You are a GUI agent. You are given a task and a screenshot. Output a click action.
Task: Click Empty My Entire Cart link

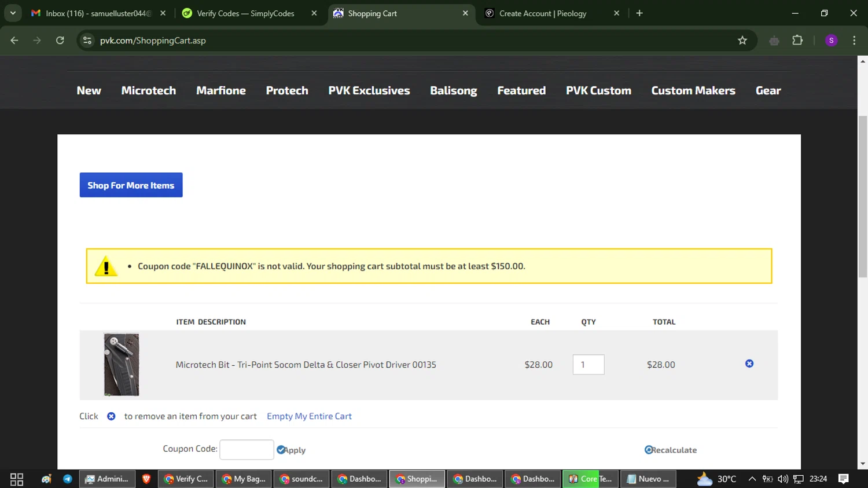[x=309, y=416]
